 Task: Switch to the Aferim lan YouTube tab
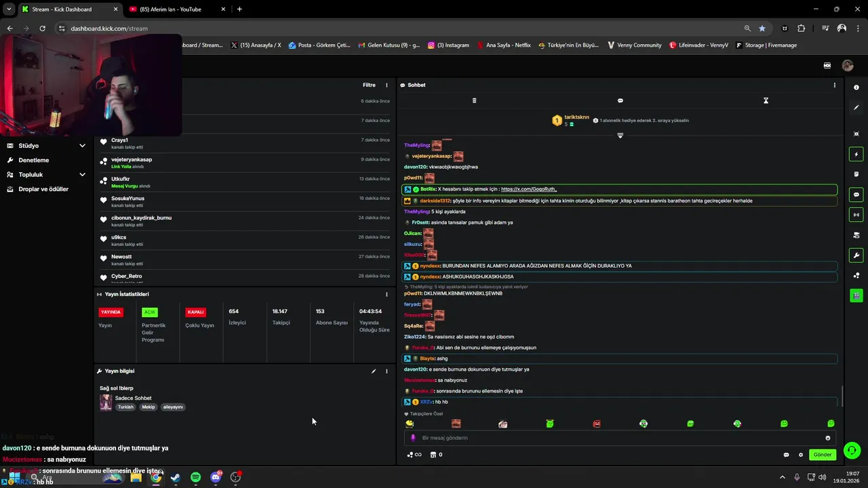point(178,9)
